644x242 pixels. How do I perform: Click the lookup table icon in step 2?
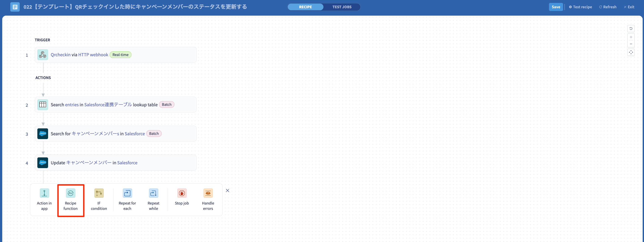[x=43, y=104]
